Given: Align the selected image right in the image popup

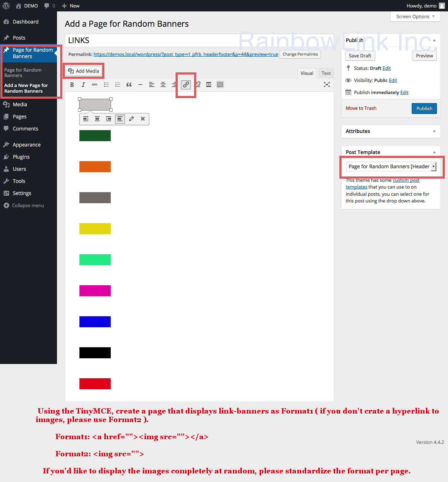Looking at the screenshot, I should pos(109,119).
